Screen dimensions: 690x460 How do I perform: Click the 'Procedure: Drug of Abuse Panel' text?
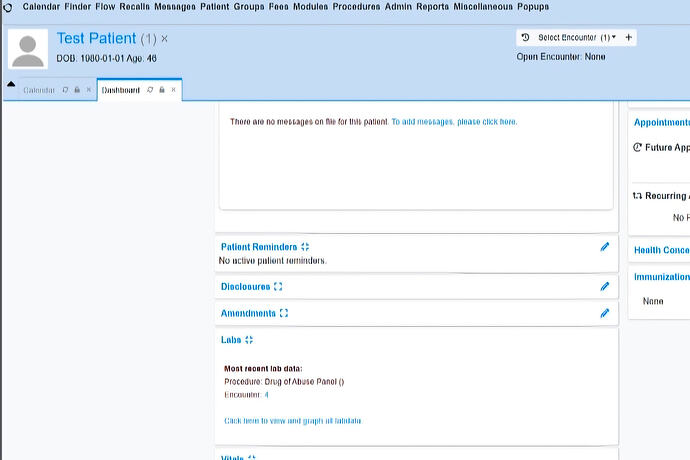pyautogui.click(x=284, y=382)
